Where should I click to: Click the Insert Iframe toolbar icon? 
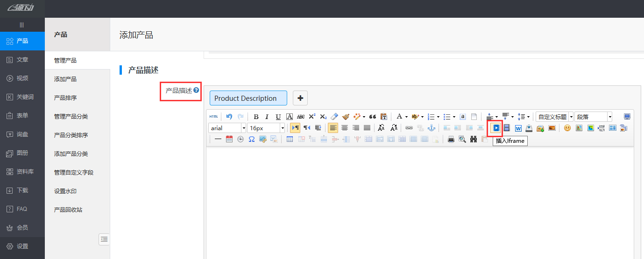tap(496, 128)
